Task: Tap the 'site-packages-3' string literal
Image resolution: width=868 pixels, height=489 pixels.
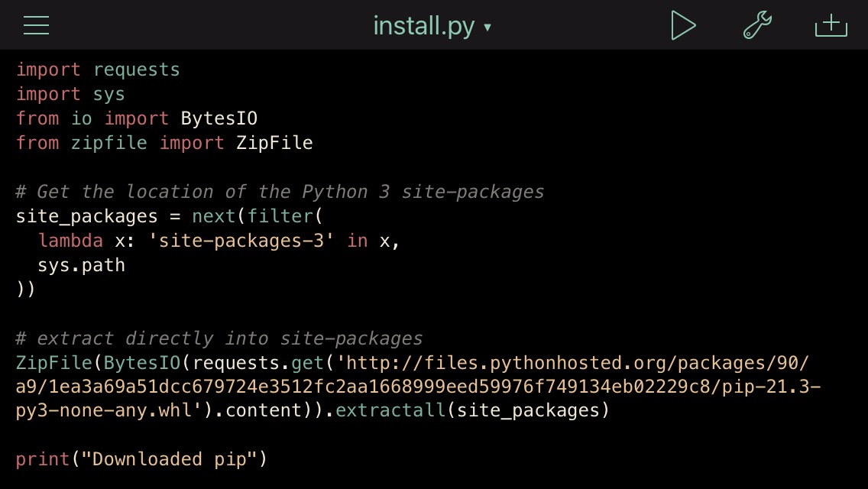Action: coord(241,241)
